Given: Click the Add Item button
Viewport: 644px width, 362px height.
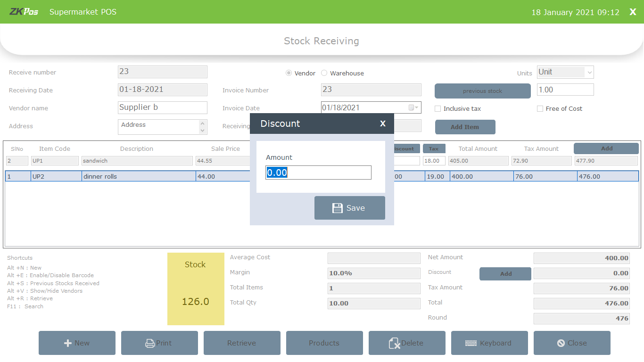Looking at the screenshot, I should click(x=465, y=127).
